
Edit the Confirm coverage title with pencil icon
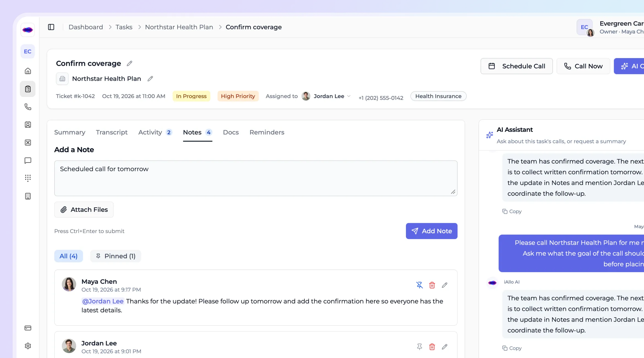(x=129, y=64)
